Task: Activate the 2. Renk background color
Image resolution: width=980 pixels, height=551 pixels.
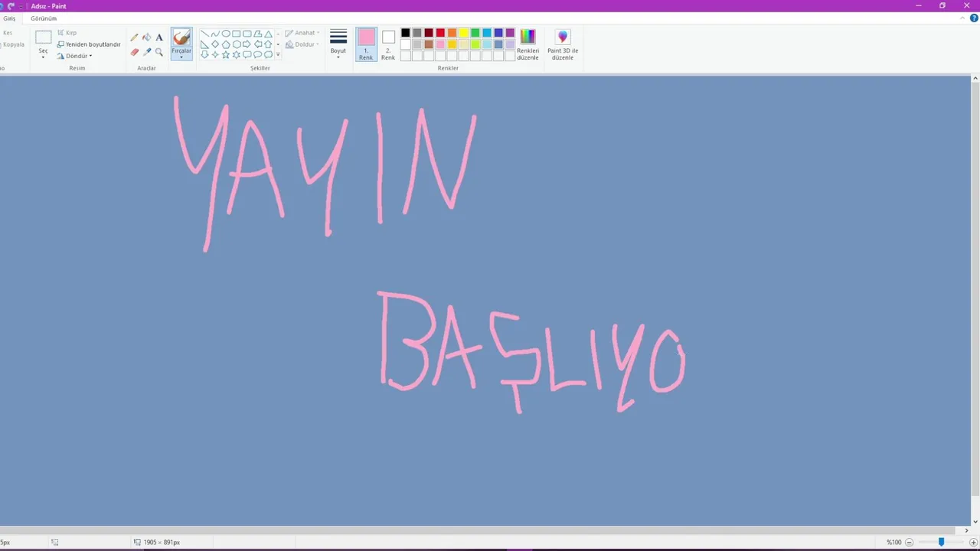Action: tap(388, 45)
